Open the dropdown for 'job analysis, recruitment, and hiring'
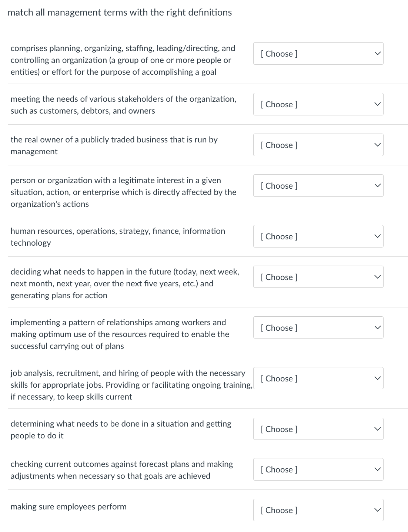The height and width of the screenshot is (532, 408). 318,378
